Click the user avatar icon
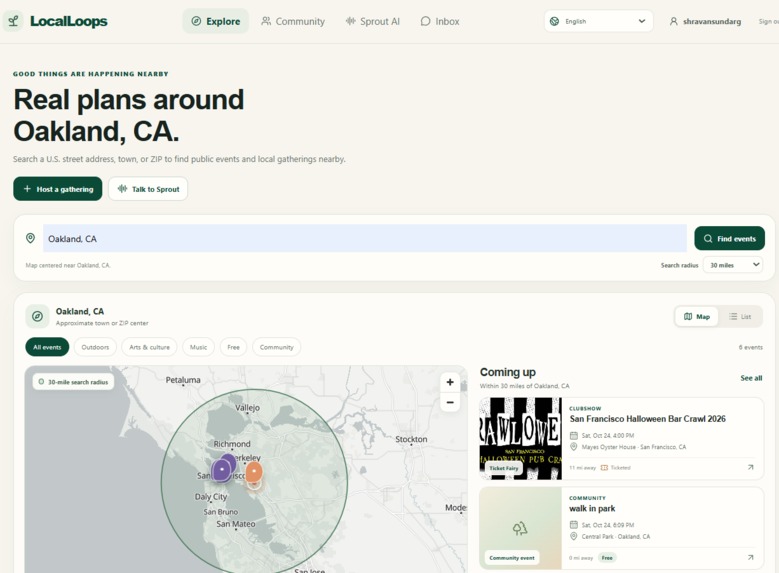779x573 pixels. tap(674, 21)
